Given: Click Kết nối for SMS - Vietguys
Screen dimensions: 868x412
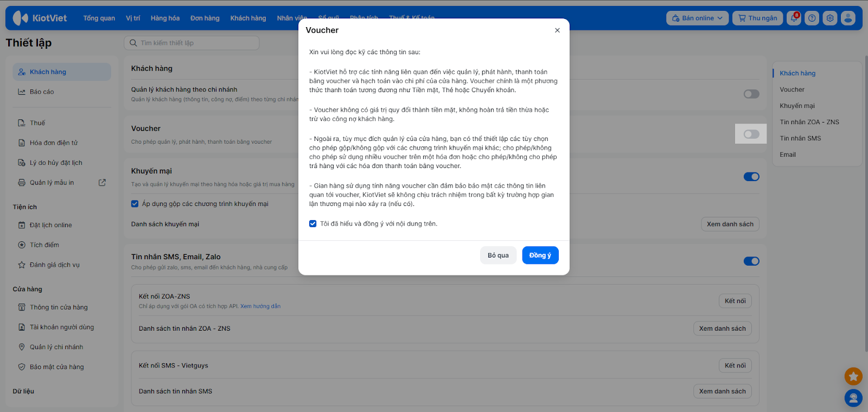Looking at the screenshot, I should 735,365.
